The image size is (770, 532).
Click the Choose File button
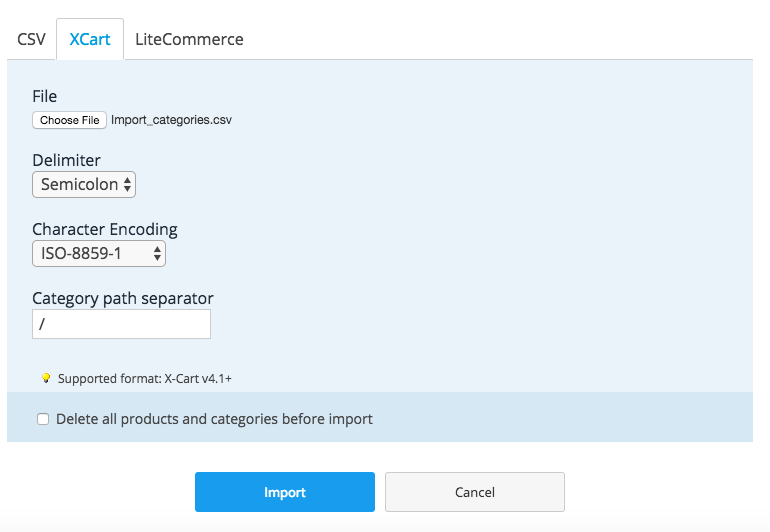pyautogui.click(x=69, y=120)
